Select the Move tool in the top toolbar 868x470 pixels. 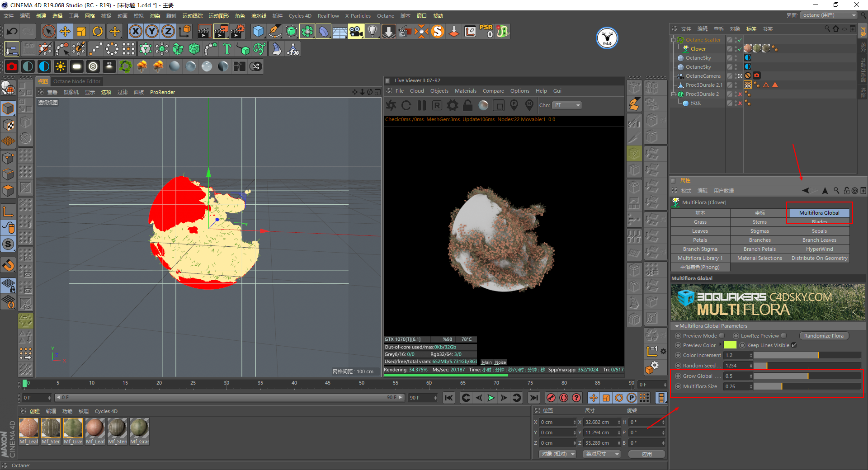tap(65, 31)
